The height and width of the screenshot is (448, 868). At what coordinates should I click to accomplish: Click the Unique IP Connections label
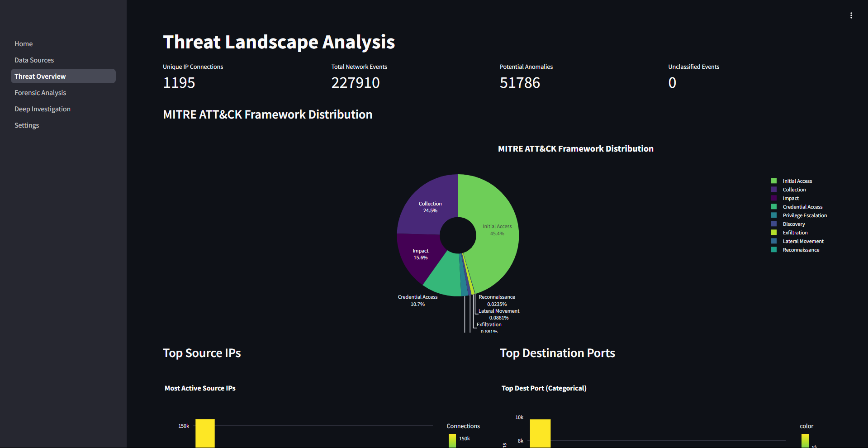point(193,67)
